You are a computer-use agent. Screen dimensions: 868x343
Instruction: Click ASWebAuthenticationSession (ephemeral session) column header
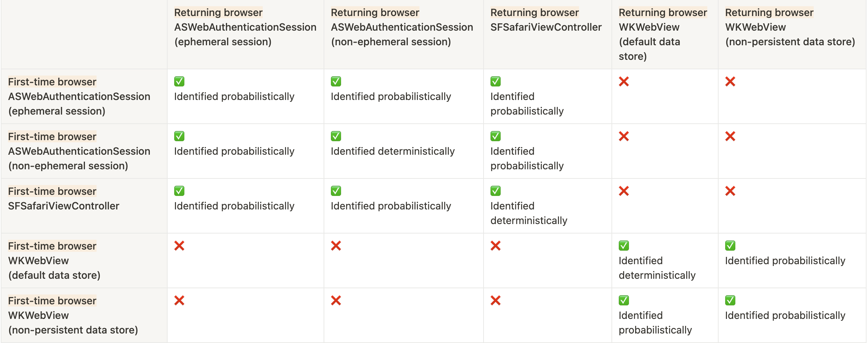click(245, 27)
